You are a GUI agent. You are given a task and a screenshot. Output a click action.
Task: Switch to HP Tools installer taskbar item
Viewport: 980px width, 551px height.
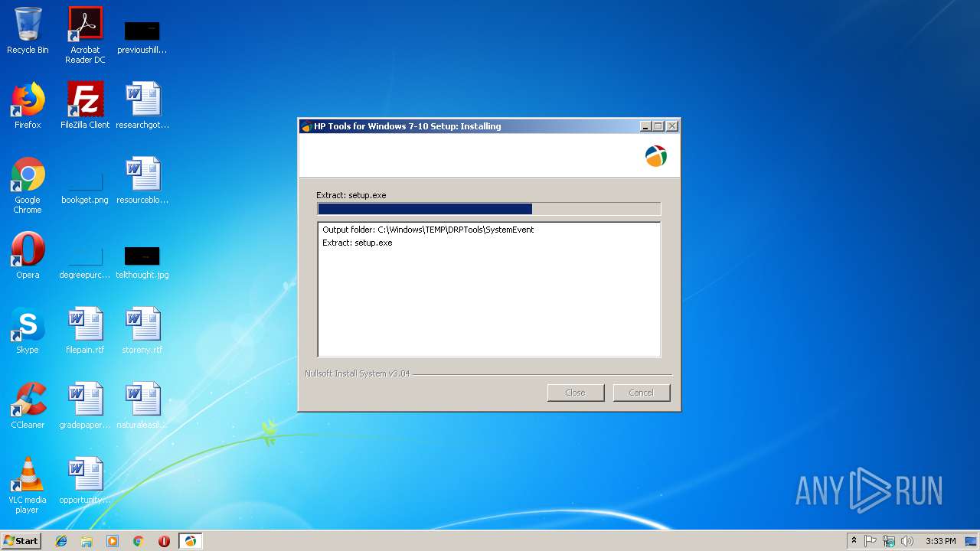(190, 541)
